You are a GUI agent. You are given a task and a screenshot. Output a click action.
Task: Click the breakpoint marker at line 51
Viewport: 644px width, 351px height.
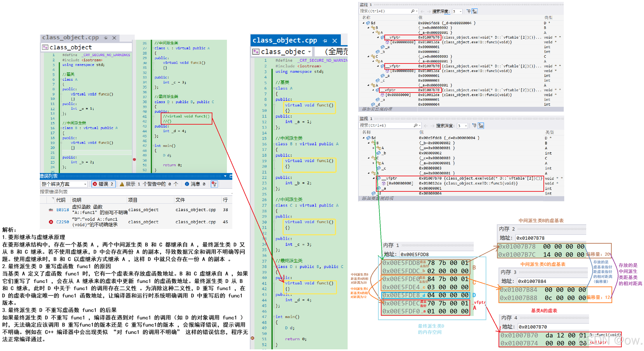click(252, 338)
